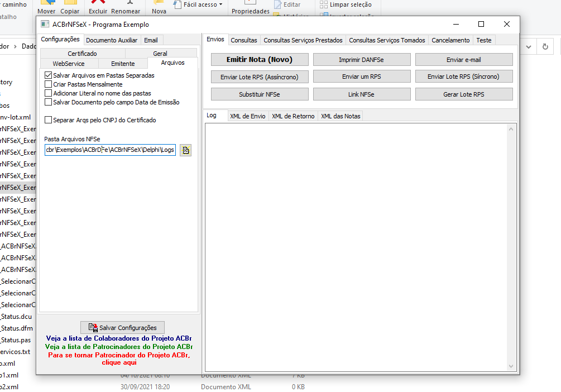Screen dimensions: 561x392
Task: Select the Arquivos tab
Action: tap(172, 63)
